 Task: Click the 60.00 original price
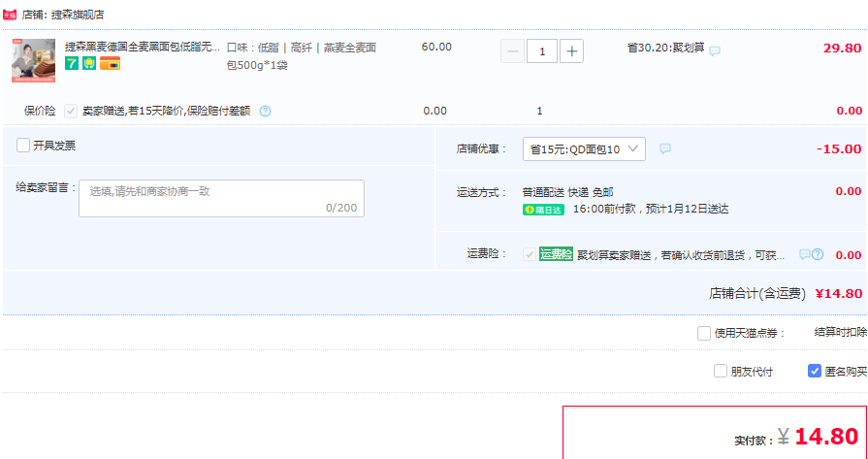click(x=436, y=47)
